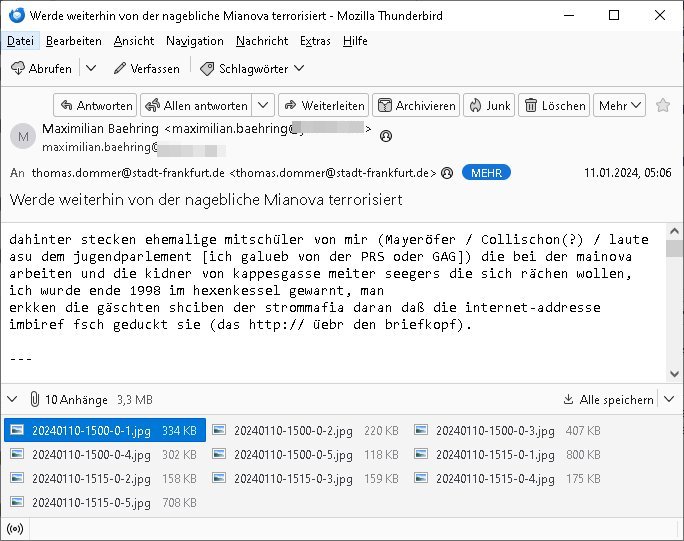Image resolution: width=684 pixels, height=541 pixels.
Task: Click the blue MEHR recipients button
Action: coord(486,173)
